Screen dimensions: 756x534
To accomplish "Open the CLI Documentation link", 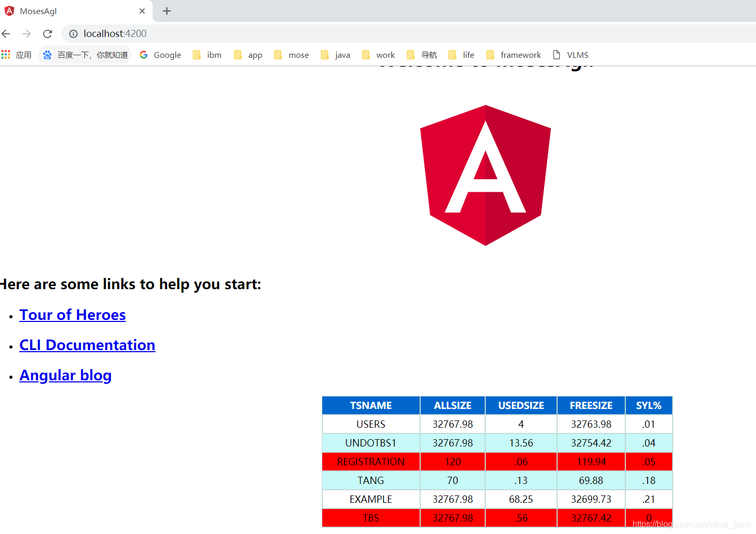I will 87,345.
